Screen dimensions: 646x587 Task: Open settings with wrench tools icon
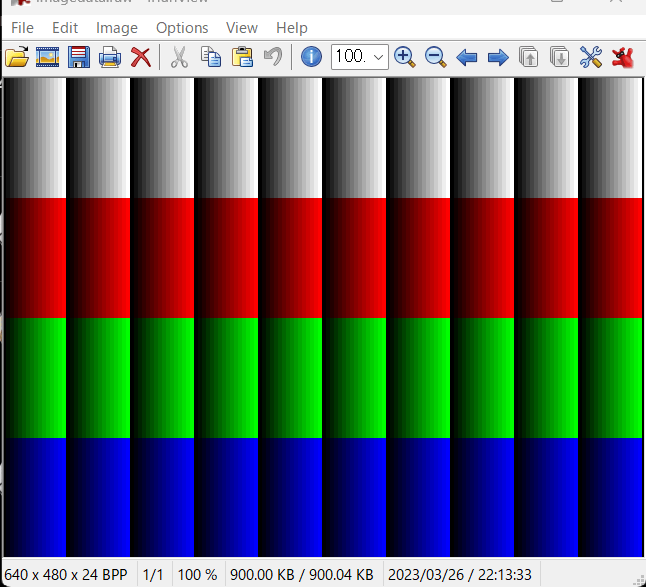[x=591, y=57]
